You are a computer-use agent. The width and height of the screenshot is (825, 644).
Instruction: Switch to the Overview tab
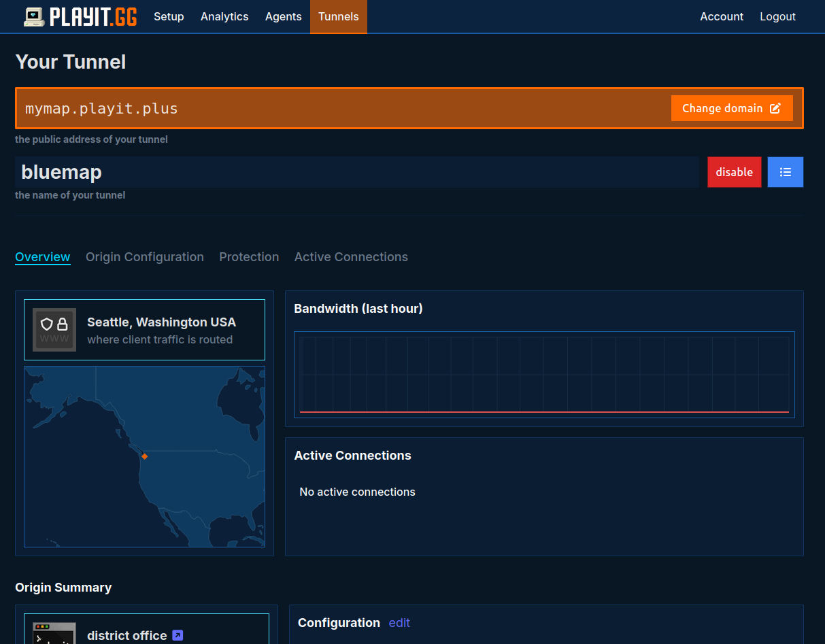(x=43, y=257)
